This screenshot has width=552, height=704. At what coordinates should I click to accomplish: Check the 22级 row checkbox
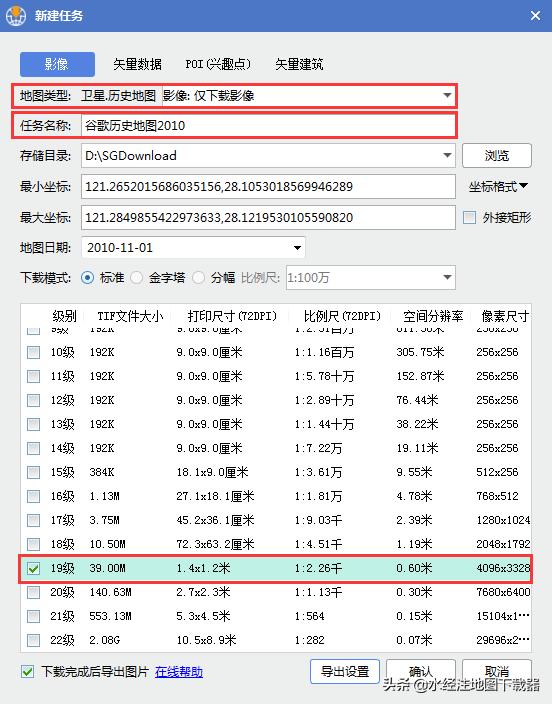pyautogui.click(x=33, y=640)
